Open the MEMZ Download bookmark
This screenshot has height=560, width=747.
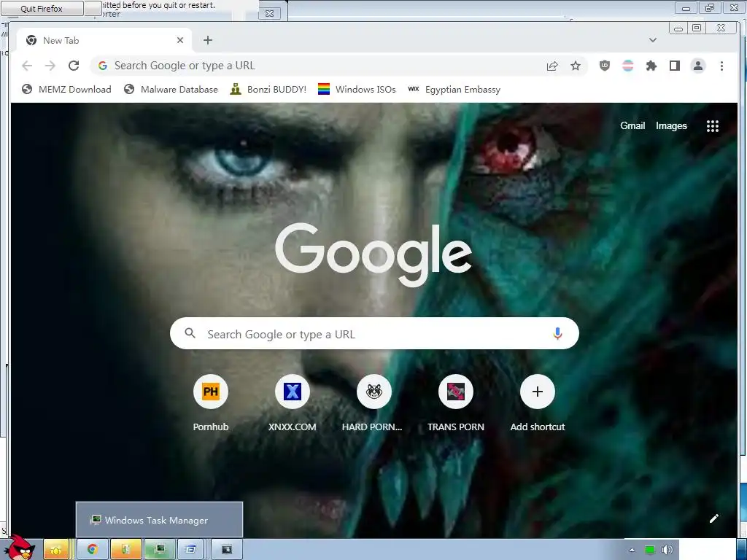(x=66, y=90)
